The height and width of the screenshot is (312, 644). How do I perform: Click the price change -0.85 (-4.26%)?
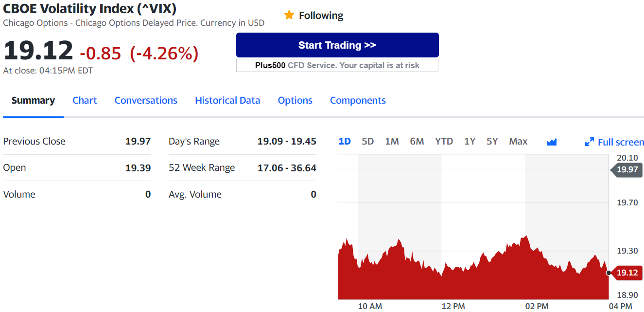[139, 53]
